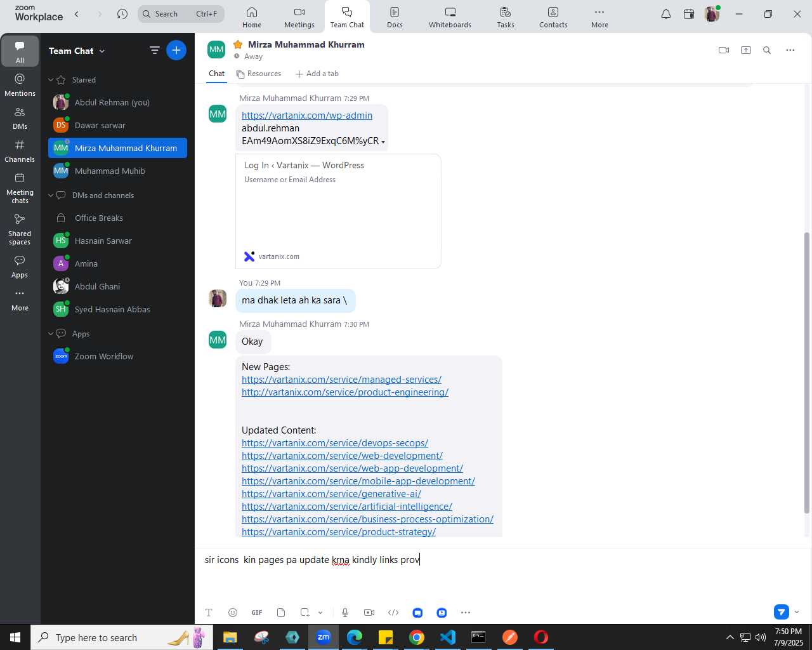Attach a file to the message
This screenshot has height=650, width=812.
[x=281, y=613]
